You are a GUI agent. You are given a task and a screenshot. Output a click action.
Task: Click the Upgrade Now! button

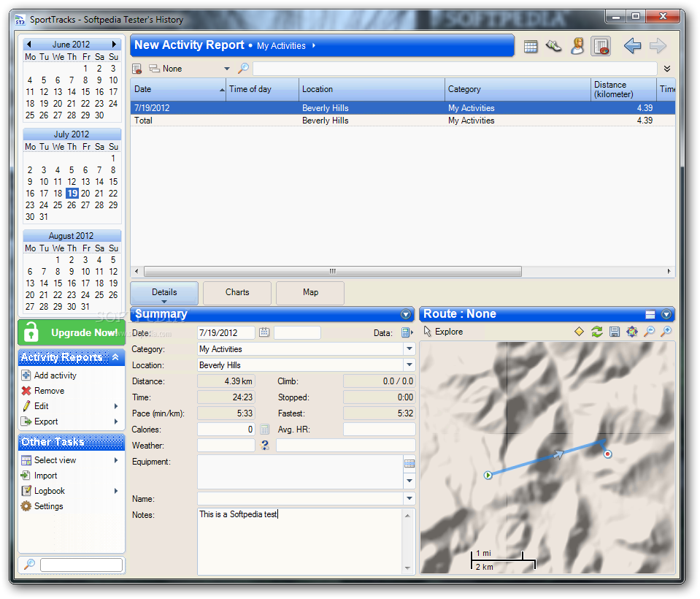[x=72, y=332]
